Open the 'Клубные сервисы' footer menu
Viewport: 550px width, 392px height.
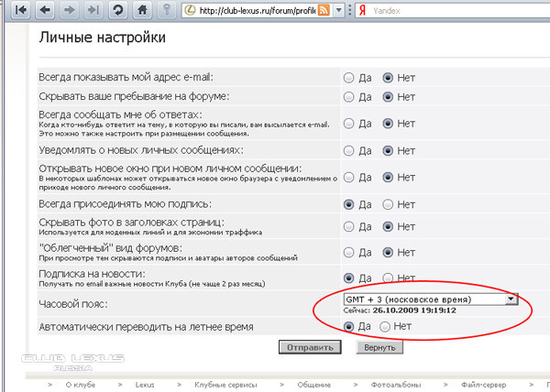(223, 386)
